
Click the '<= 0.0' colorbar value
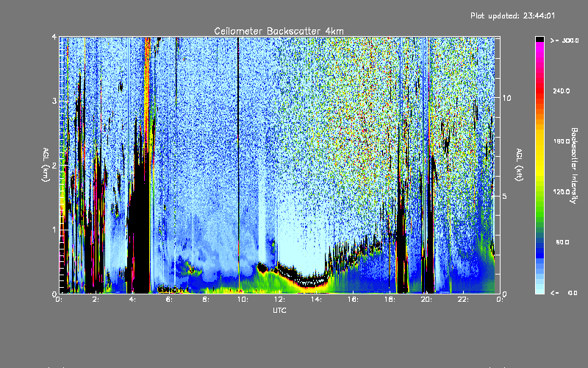564,293
